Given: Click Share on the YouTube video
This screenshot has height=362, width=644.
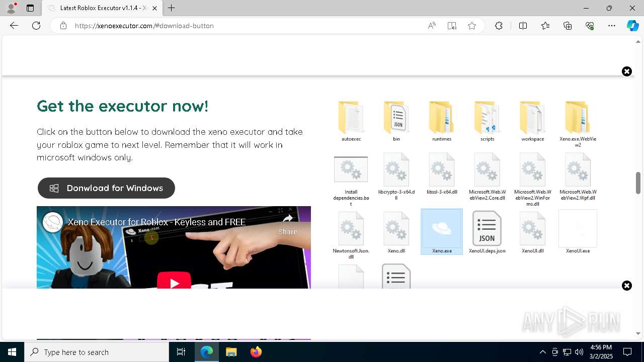Looking at the screenshot, I should tap(288, 225).
